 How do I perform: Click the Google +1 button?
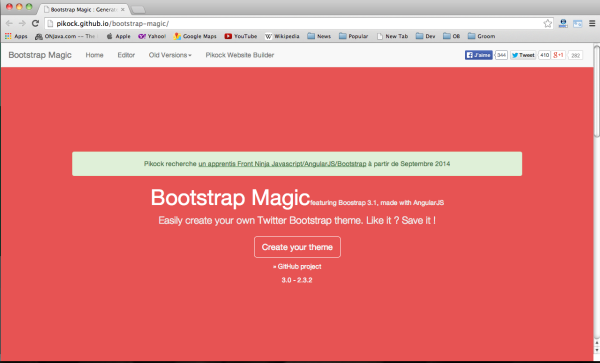[x=559, y=55]
